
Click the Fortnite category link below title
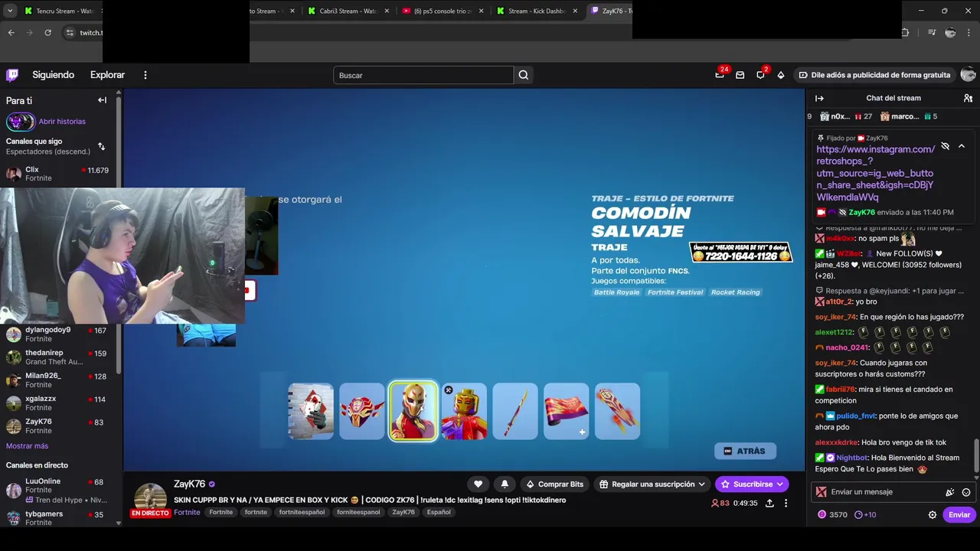(187, 512)
